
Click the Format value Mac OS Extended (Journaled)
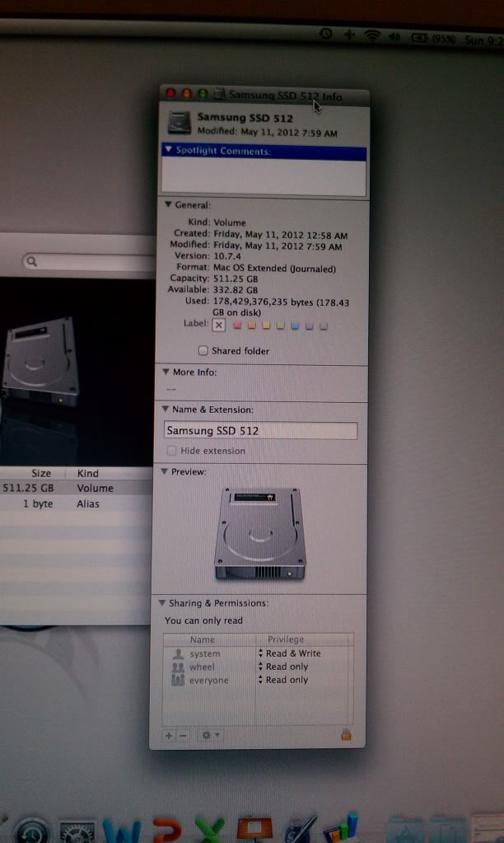pos(274,268)
